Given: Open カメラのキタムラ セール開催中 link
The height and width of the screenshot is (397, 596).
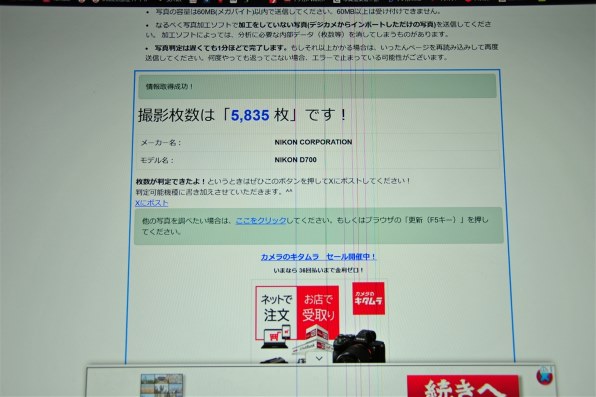Looking at the screenshot, I should point(318,257).
